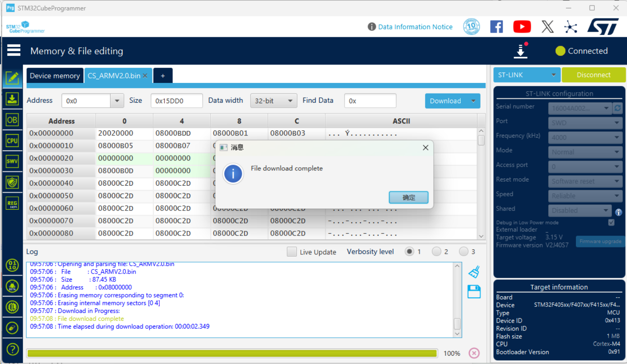Image resolution: width=627 pixels, height=364 pixels.
Task: Click the log vertical scrollbar
Action: pyautogui.click(x=457, y=300)
